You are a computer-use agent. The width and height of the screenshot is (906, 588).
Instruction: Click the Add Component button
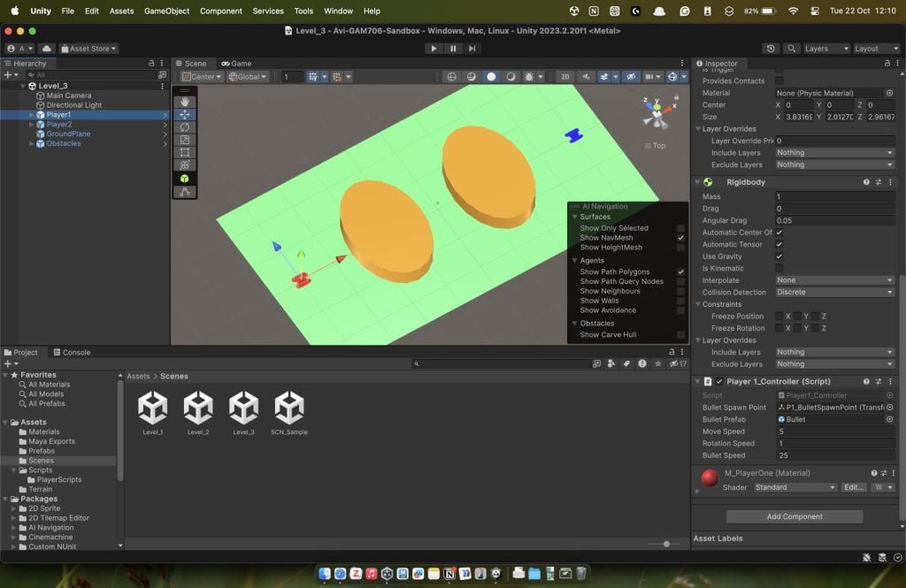(794, 516)
